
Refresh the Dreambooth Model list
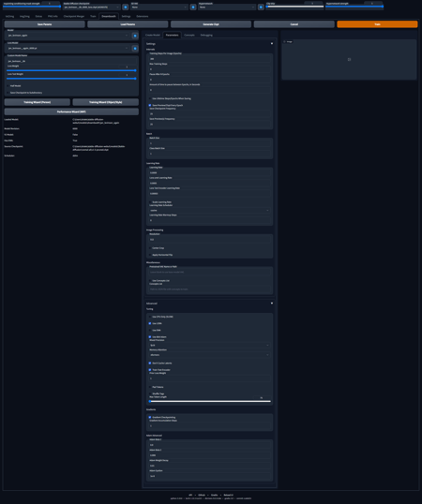pos(135,36)
